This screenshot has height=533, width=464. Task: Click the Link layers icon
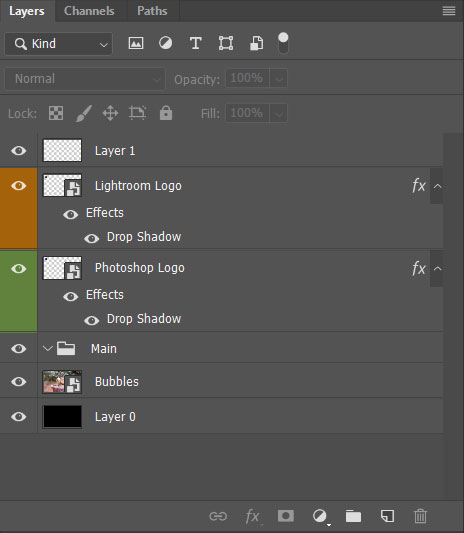[218, 516]
